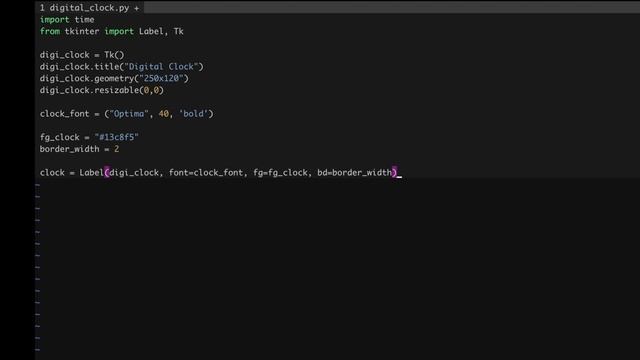Click the 'import time' line
Viewport: 640px width, 360px height.
coord(67,20)
